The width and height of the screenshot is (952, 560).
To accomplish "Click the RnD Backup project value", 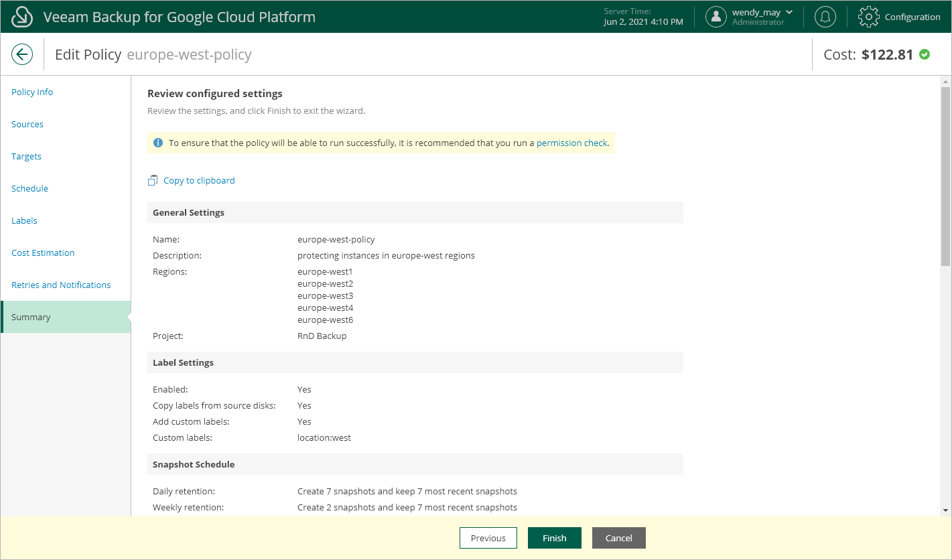I will point(322,336).
